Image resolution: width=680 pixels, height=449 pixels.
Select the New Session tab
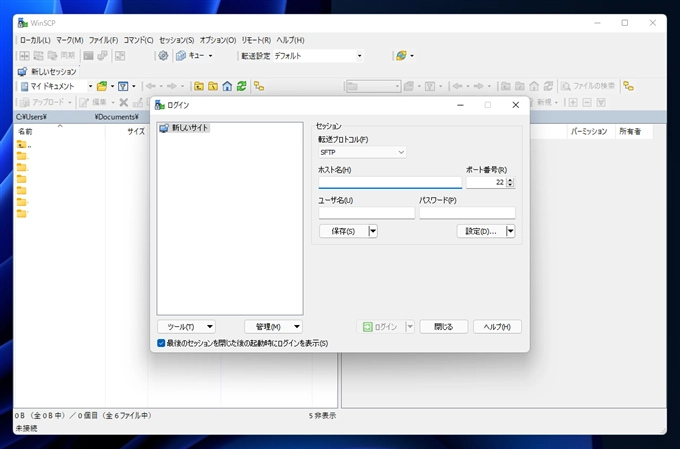pyautogui.click(x=48, y=72)
